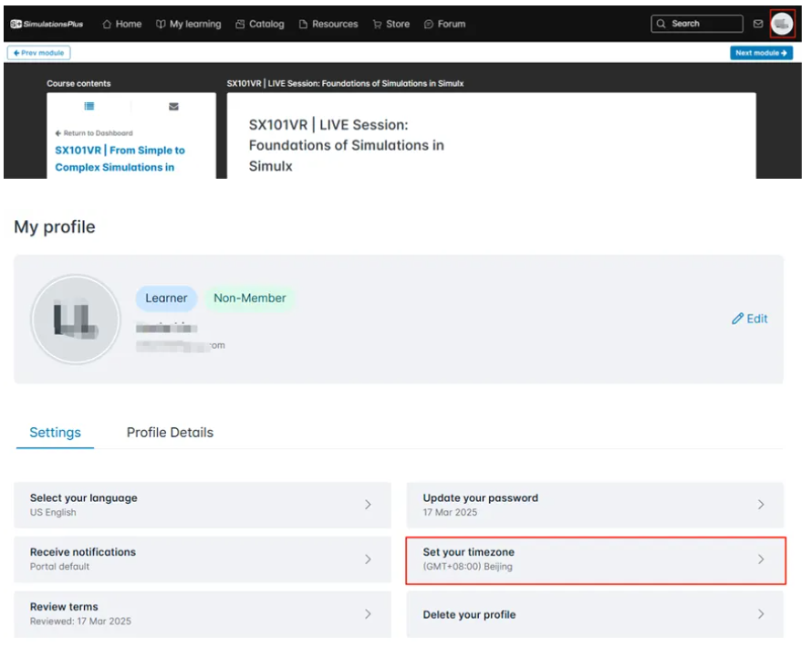Switch to the Profile Details tab
Image resolution: width=812 pixels, height=649 pixels.
click(170, 433)
